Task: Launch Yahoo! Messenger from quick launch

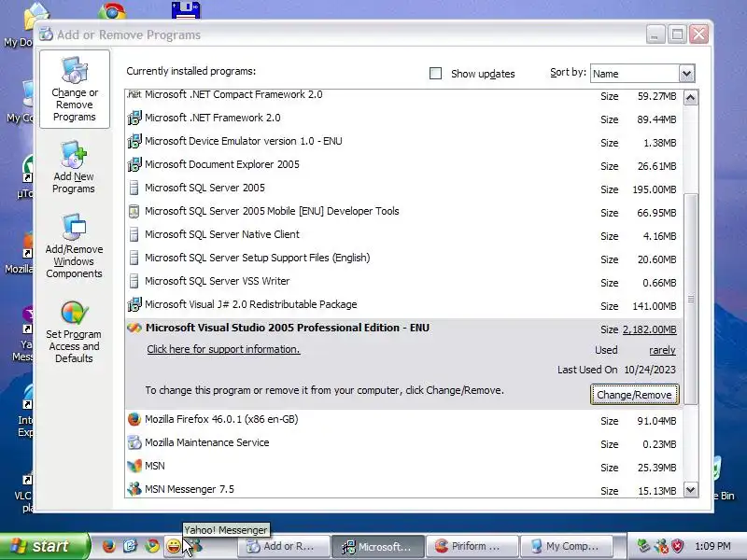Action: click(174, 546)
